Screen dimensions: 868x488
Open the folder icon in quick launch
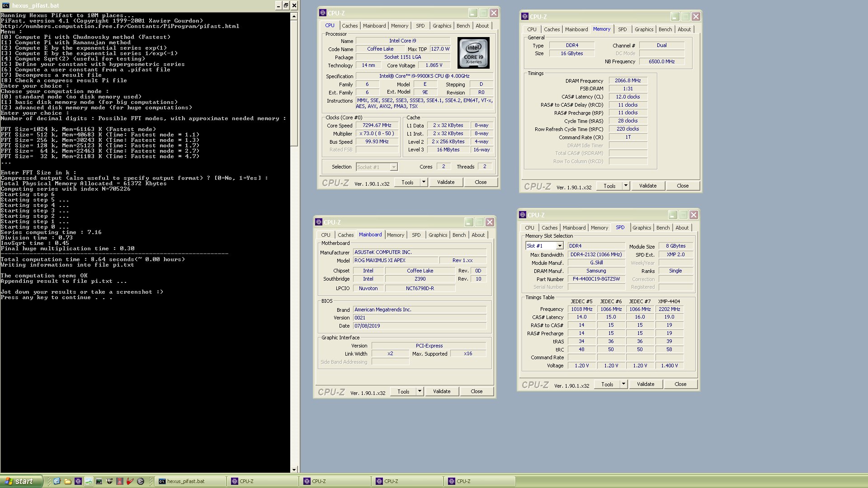tap(68, 481)
